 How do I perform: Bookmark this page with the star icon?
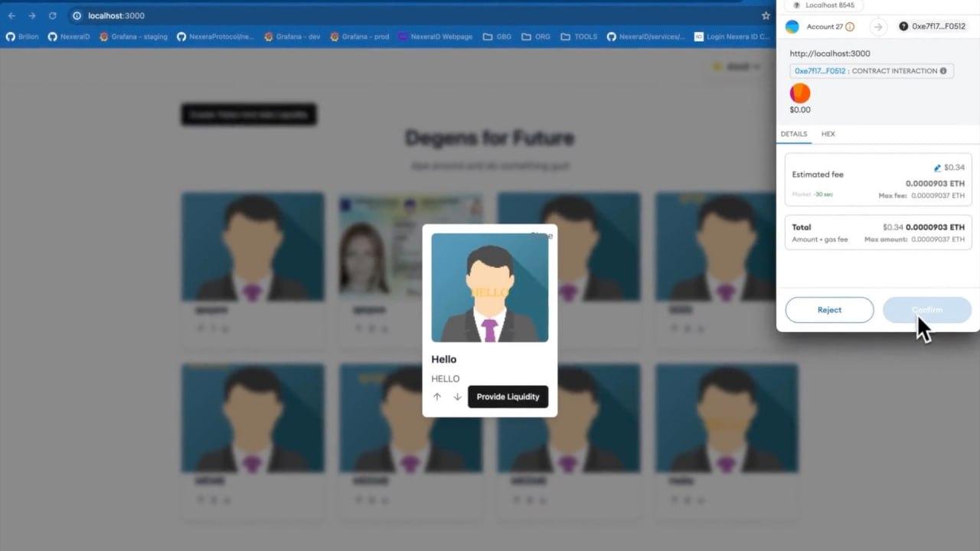coord(766,15)
